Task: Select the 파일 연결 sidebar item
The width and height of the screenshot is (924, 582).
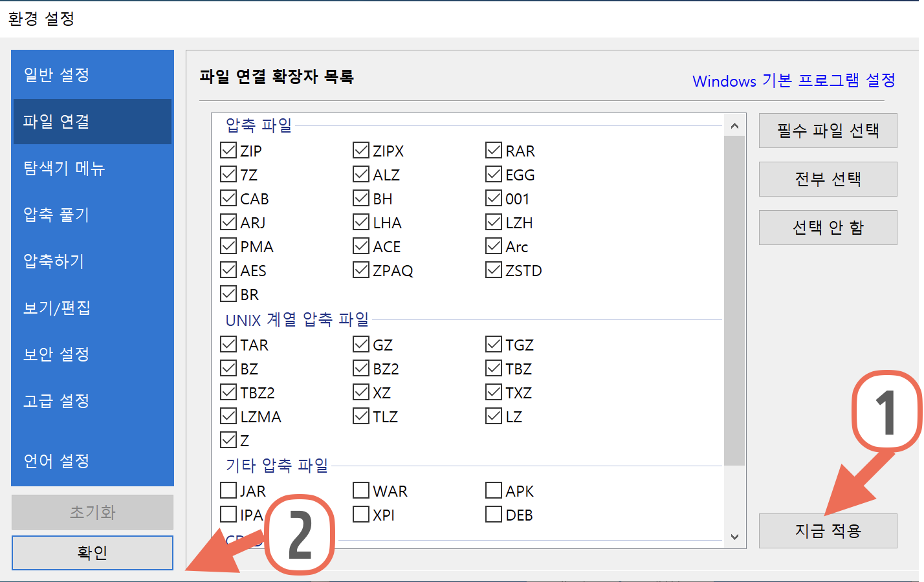Action: (93, 122)
